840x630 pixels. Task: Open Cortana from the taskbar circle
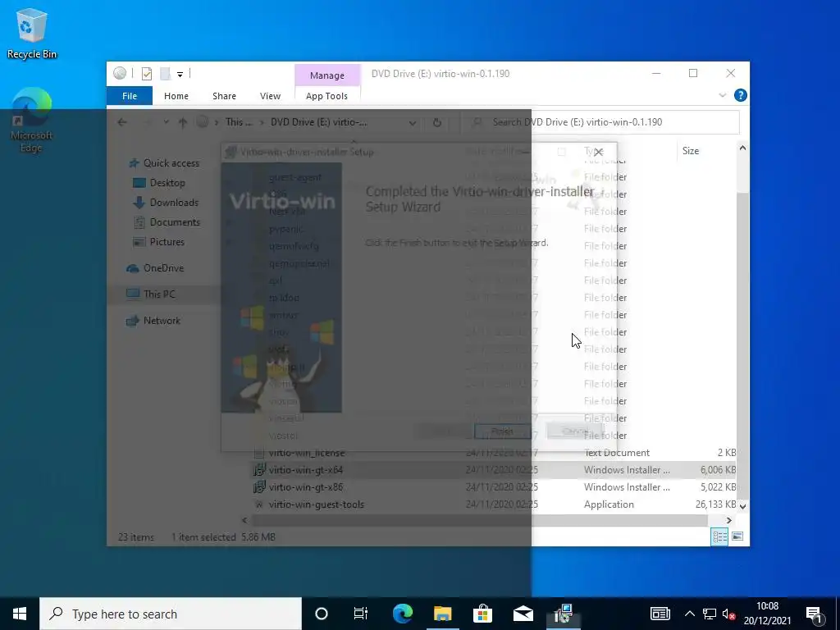(x=322, y=614)
